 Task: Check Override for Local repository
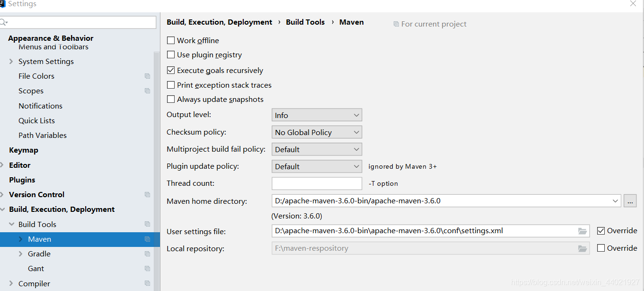tap(601, 248)
